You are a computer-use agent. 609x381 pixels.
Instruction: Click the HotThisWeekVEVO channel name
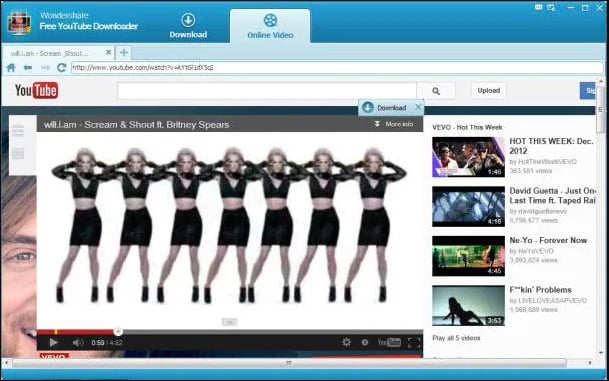[547, 162]
